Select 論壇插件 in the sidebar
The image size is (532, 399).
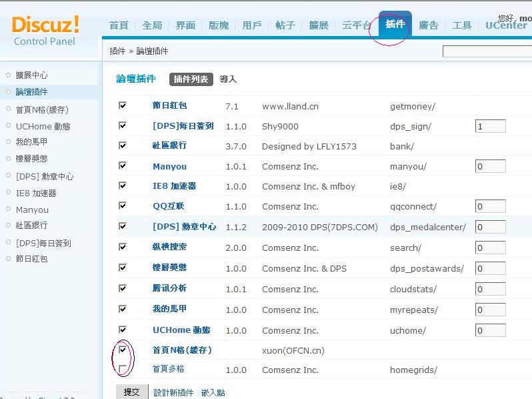click(31, 91)
